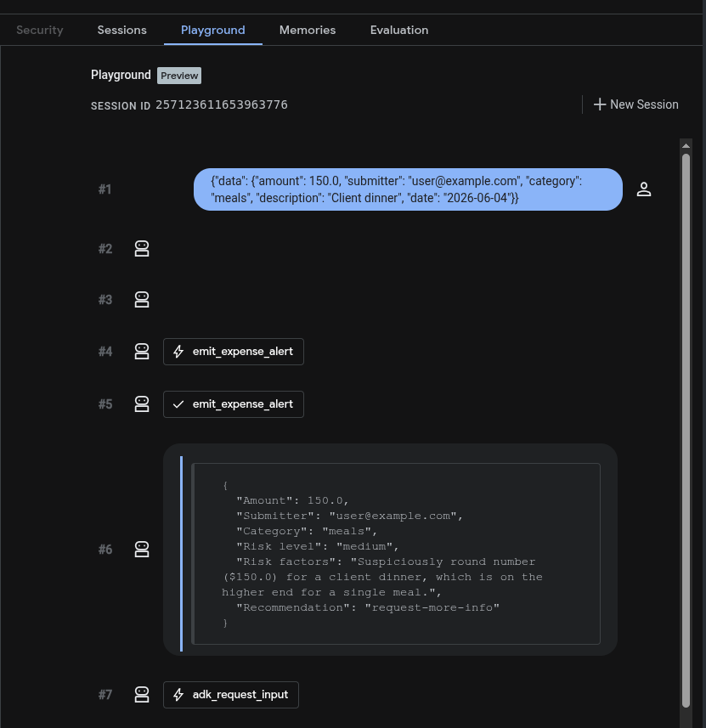Click the "Submitter": "user@example.com" line in output

pyautogui.click(x=350, y=516)
